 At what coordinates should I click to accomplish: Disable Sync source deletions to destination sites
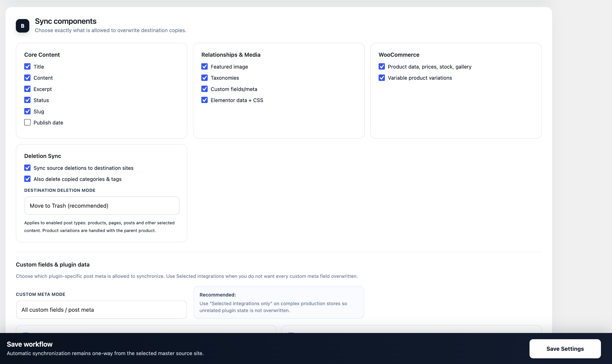click(27, 168)
